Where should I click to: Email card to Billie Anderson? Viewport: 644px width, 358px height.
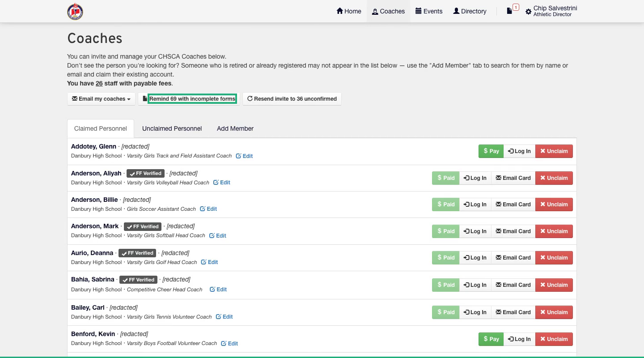[x=513, y=205]
